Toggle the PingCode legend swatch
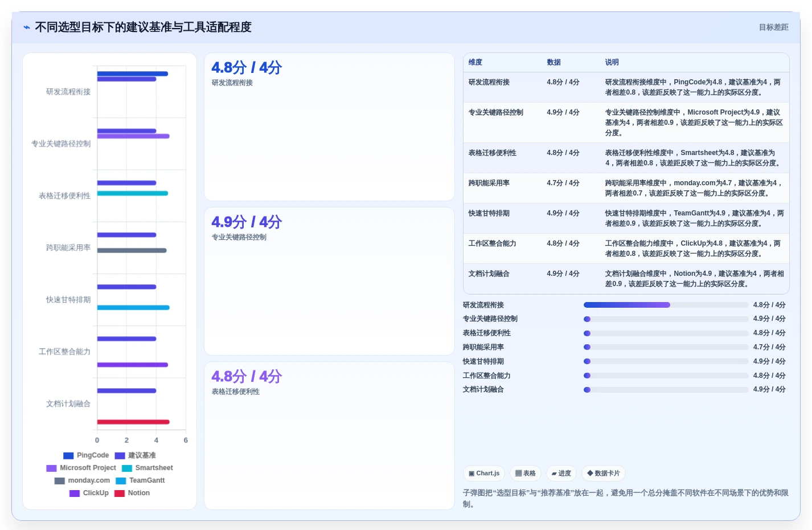Screen dimensions: 812x530 [x=68, y=456]
